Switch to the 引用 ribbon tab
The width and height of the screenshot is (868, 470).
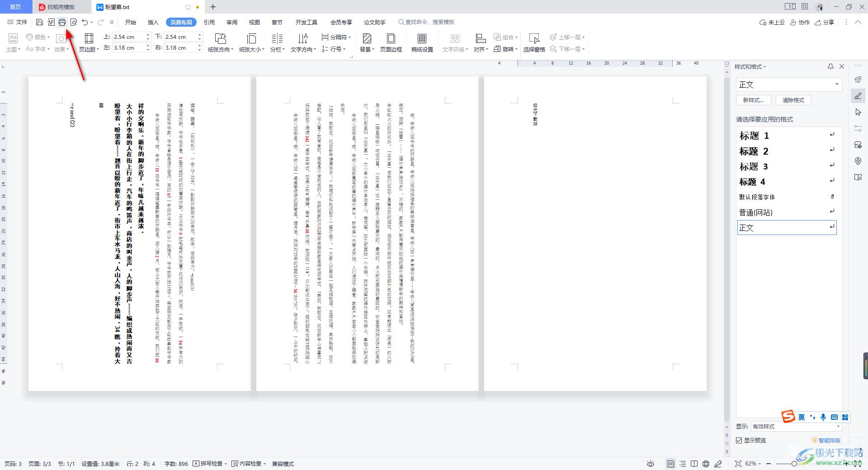point(209,22)
